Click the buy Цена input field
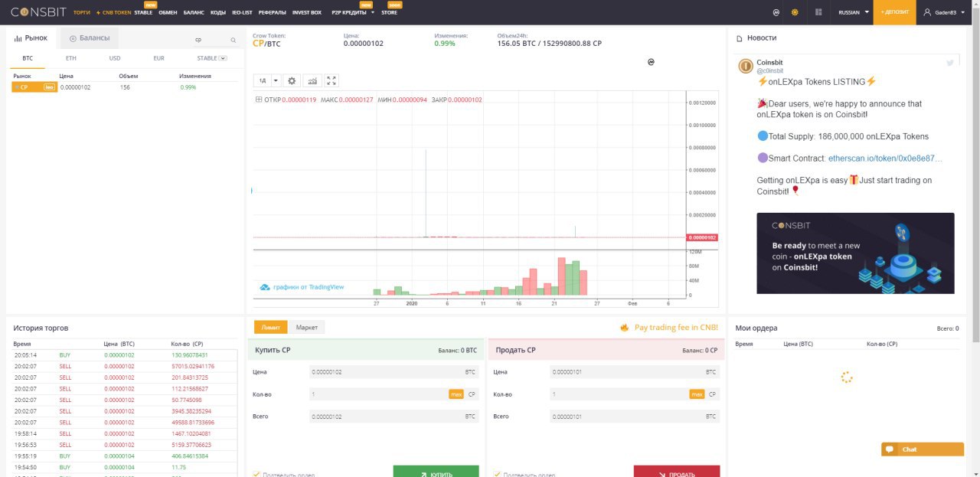Image resolution: width=980 pixels, height=477 pixels. tap(394, 372)
